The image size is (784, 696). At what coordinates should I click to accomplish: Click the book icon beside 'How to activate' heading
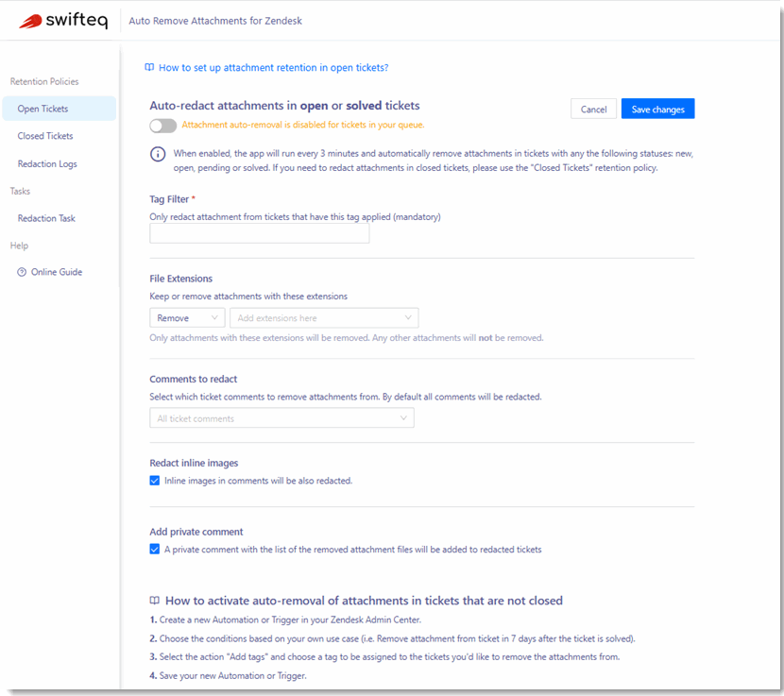155,601
